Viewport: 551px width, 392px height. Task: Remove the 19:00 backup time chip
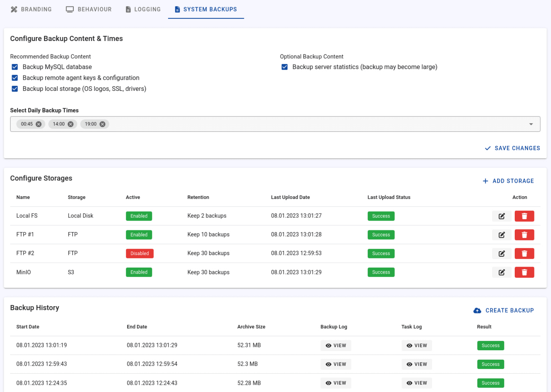(x=103, y=124)
